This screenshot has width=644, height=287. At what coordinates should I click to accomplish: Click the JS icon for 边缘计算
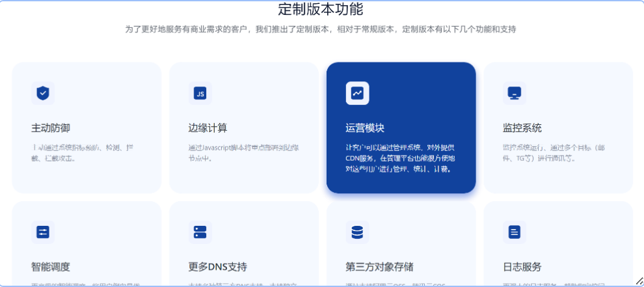pos(200,93)
